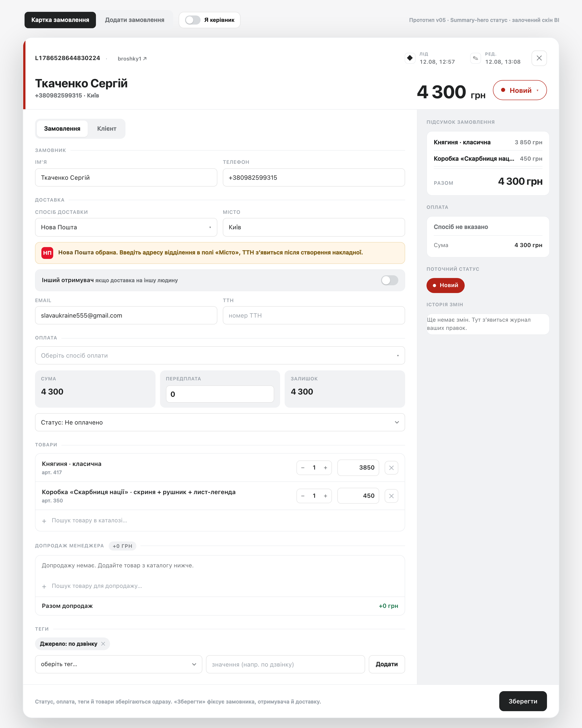Screen dimensions: 582x728
Task: Open the 'Спосіб доставки' Нова Пошта dropdown
Action: click(126, 227)
